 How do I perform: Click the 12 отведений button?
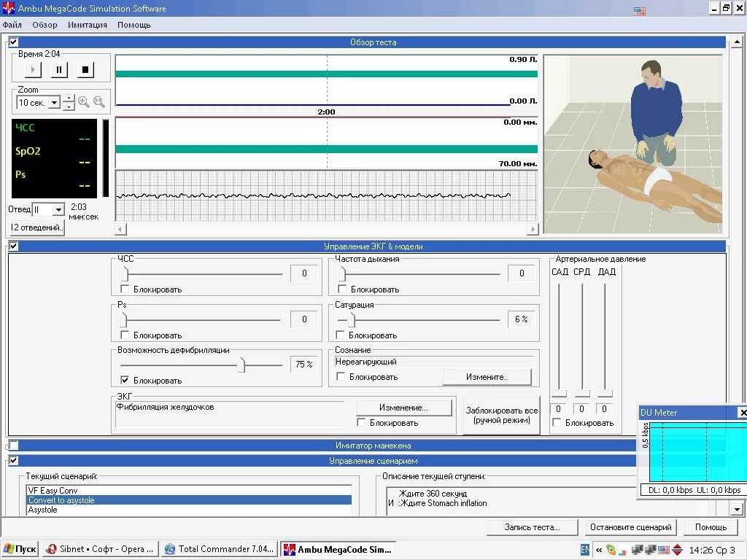(x=36, y=227)
